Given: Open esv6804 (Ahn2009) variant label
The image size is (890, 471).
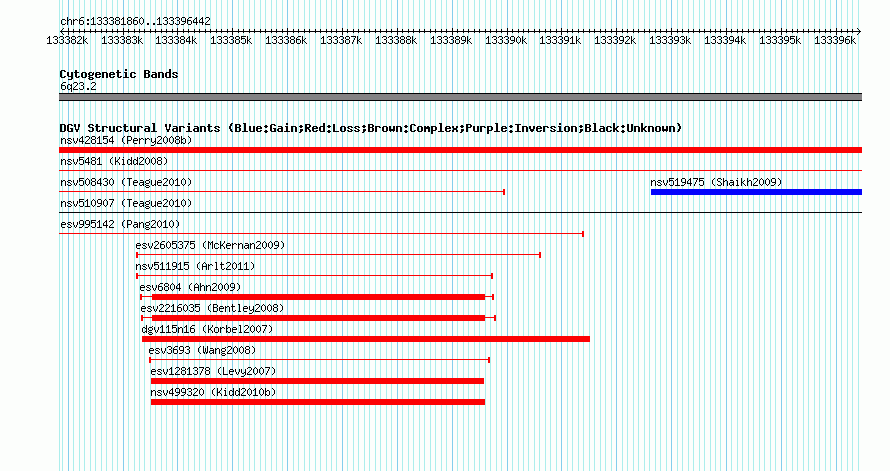Looking at the screenshot, I should click(190, 287).
